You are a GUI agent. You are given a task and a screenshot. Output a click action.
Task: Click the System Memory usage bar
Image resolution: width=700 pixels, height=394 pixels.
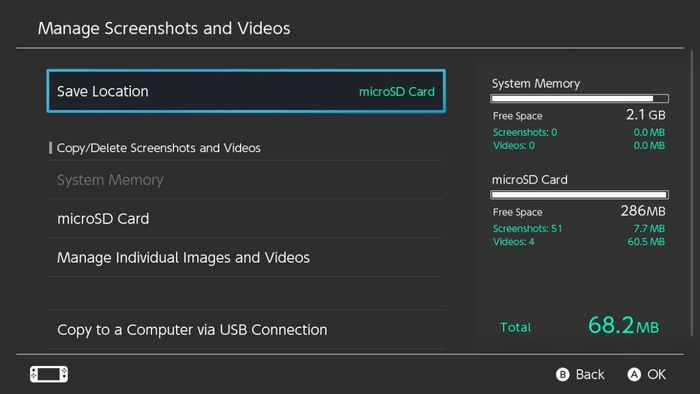click(x=579, y=99)
